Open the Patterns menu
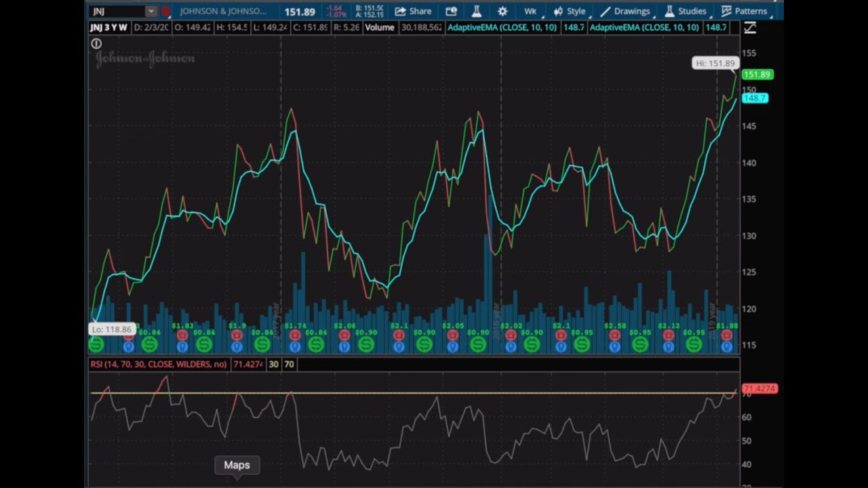This screenshot has width=868, height=488. coord(744,12)
